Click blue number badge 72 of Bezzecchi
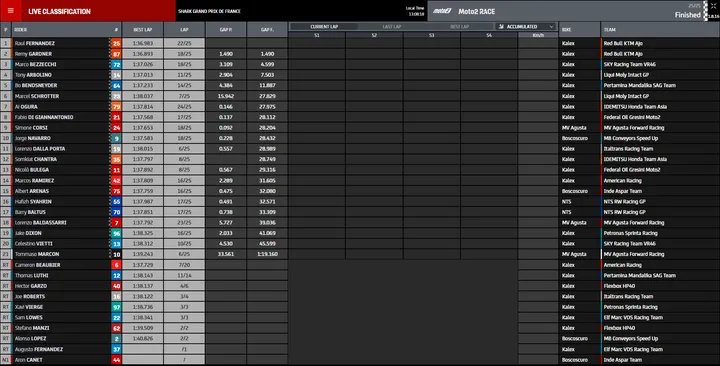 click(116, 65)
